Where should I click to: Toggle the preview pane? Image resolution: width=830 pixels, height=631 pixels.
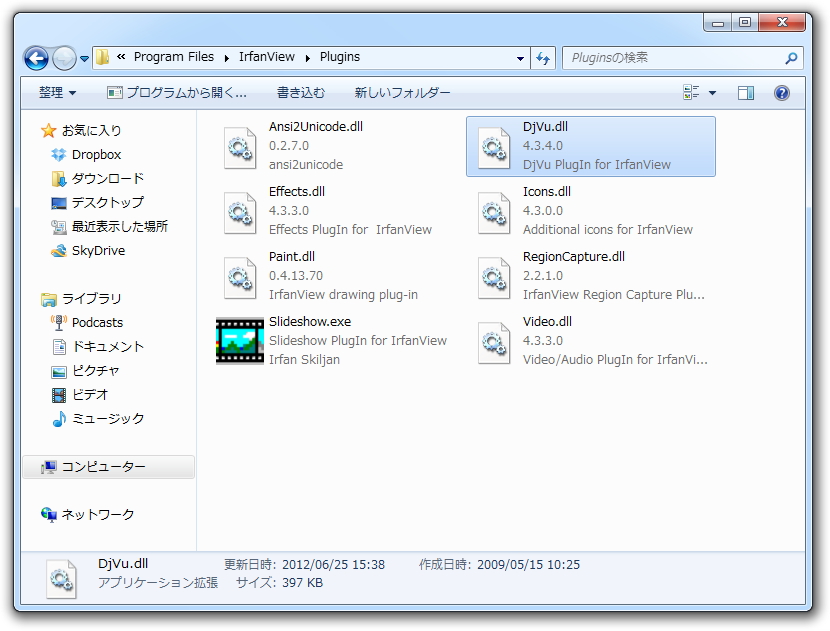click(744, 92)
